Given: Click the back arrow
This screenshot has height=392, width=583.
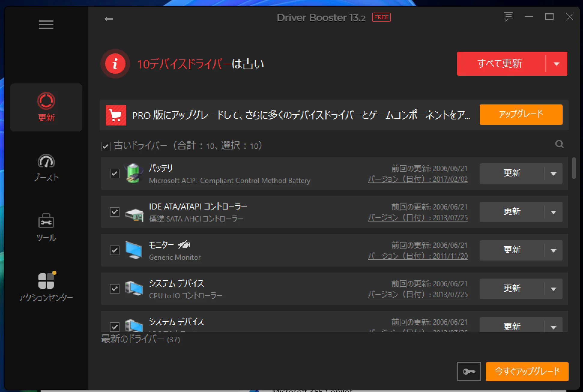Looking at the screenshot, I should click(x=109, y=19).
